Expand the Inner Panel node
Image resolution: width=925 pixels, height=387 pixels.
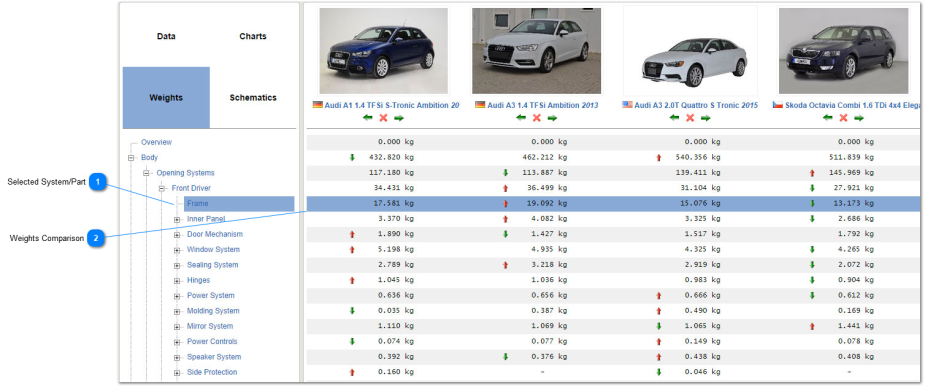coord(176,219)
